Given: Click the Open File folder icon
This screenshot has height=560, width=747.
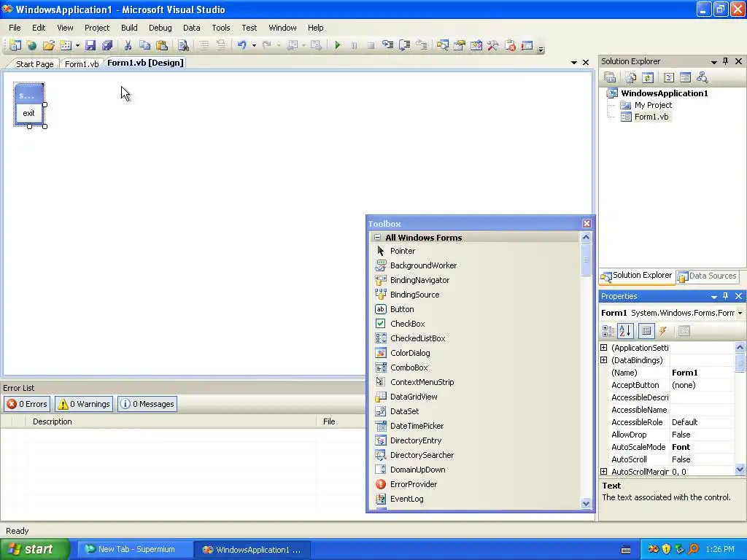Looking at the screenshot, I should pyautogui.click(x=49, y=45).
